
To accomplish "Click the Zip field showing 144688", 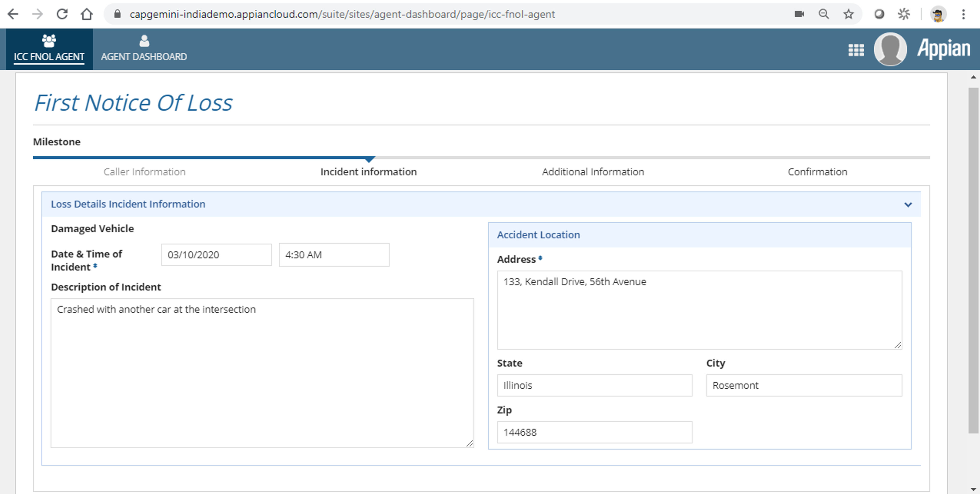I will click(x=595, y=432).
